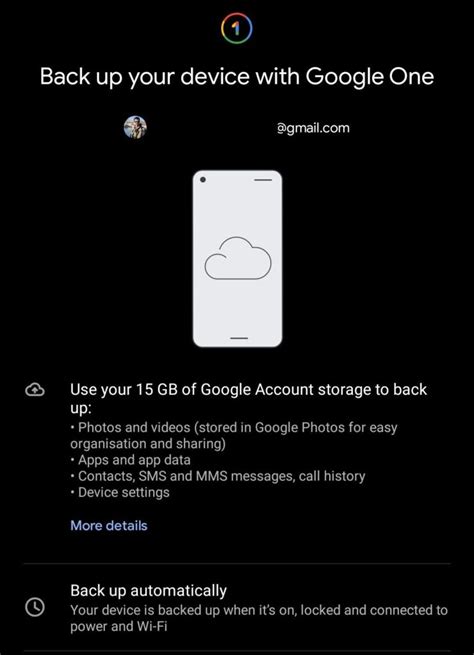Tap the Photos and videos bullet item
Viewport: 474px width, 655px height.
(x=234, y=435)
